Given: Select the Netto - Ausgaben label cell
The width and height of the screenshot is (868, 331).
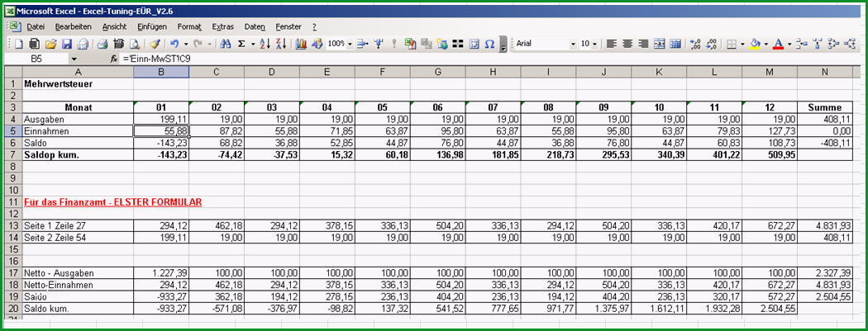Looking at the screenshot, I should click(x=78, y=273).
